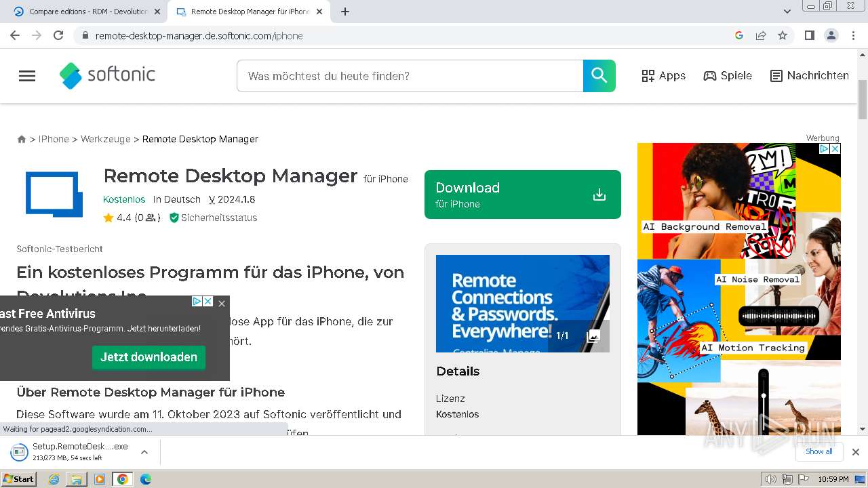Share this page via address bar icon
The height and width of the screenshot is (488, 868).
point(761,35)
